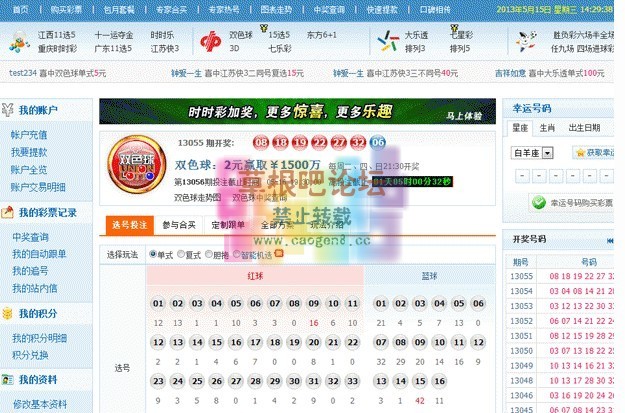This screenshot has height=413, width=625.
Task: Open the 生肖 lucky number tab
Action: coord(547,128)
